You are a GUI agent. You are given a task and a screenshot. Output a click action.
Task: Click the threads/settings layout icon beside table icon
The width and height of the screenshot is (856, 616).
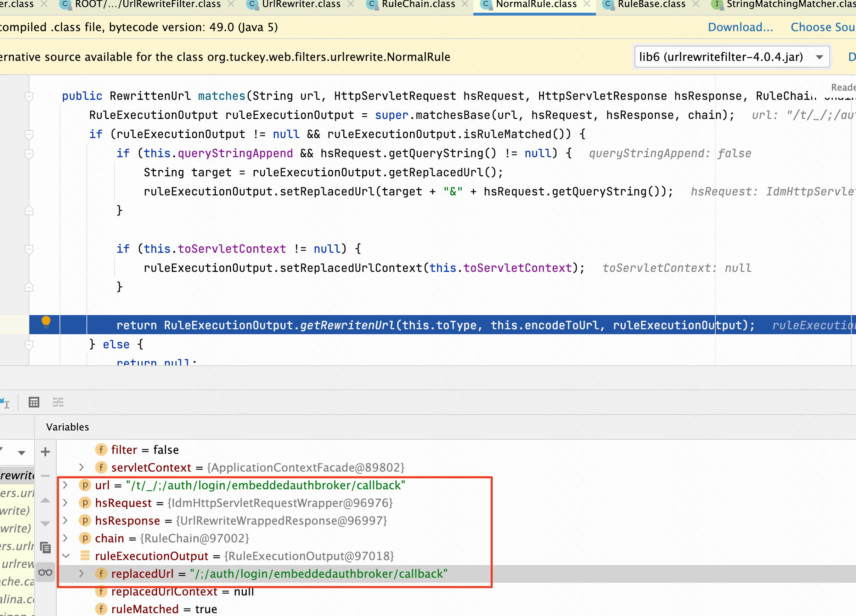[58, 402]
